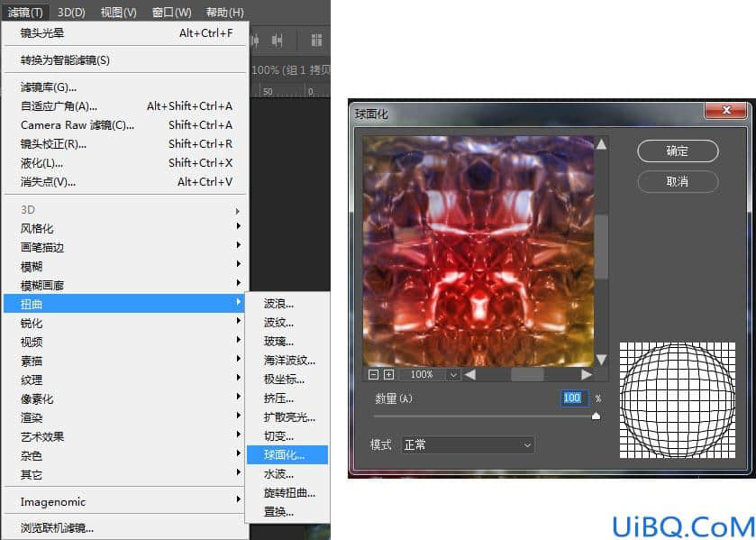
Task: Open the 滤镜(T) menu
Action: [25, 12]
